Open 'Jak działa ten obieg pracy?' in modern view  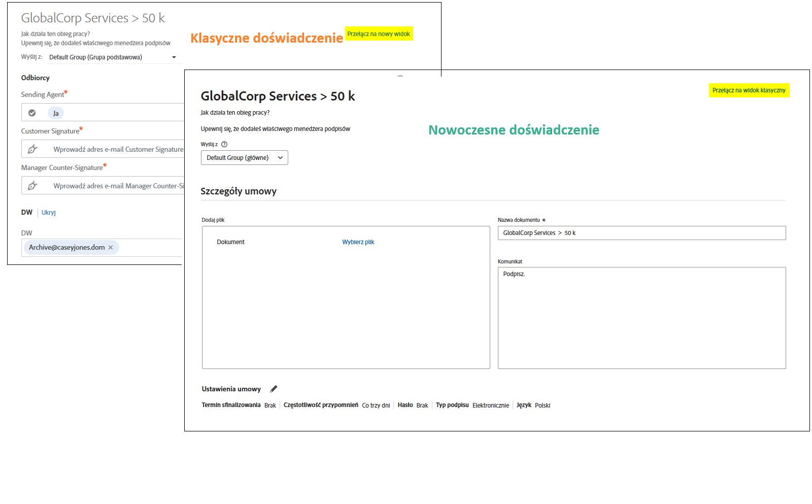pos(235,113)
